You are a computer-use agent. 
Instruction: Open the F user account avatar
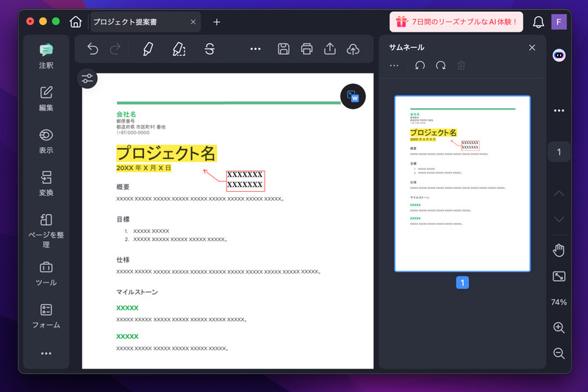(x=559, y=22)
